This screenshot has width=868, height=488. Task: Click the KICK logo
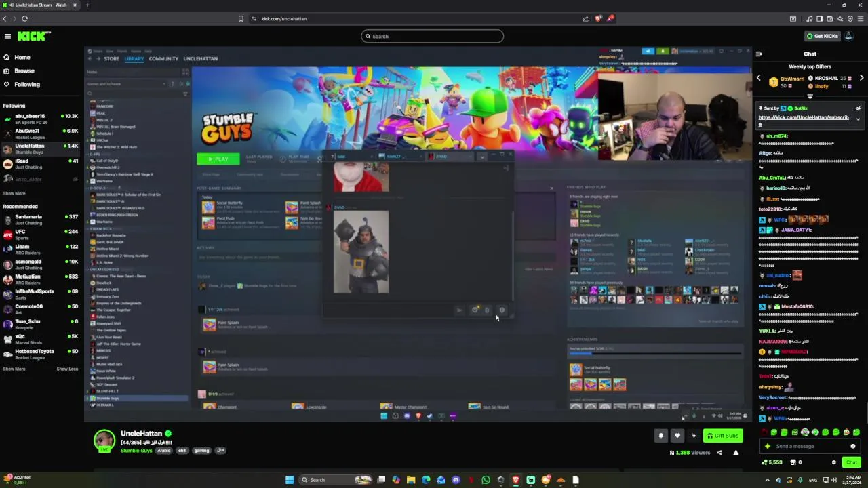click(33, 36)
